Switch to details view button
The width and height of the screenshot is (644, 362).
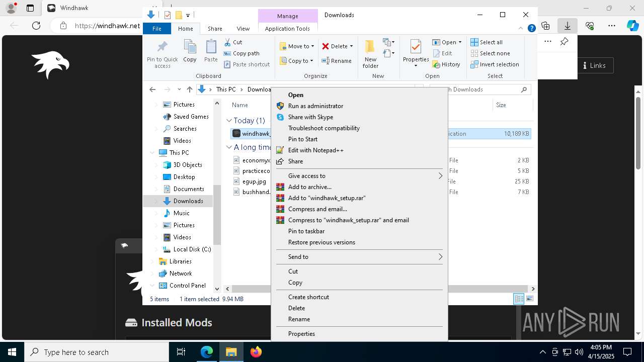tap(519, 299)
